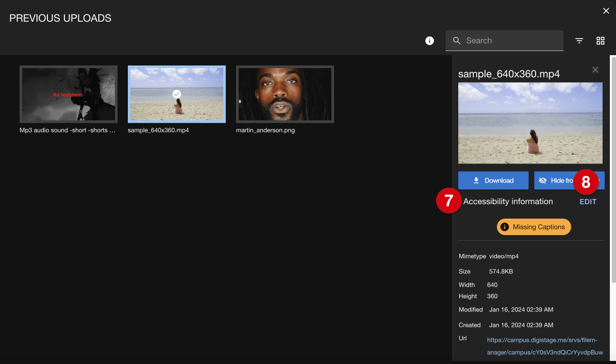The height and width of the screenshot is (364, 616).
Task: Click the magnifier icon in the search box
Action: [457, 41]
